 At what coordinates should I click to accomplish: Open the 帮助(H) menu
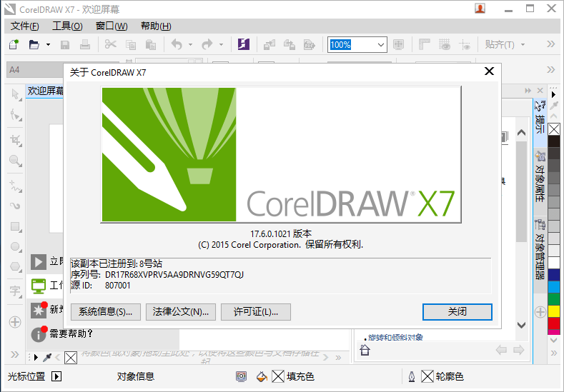click(x=156, y=26)
